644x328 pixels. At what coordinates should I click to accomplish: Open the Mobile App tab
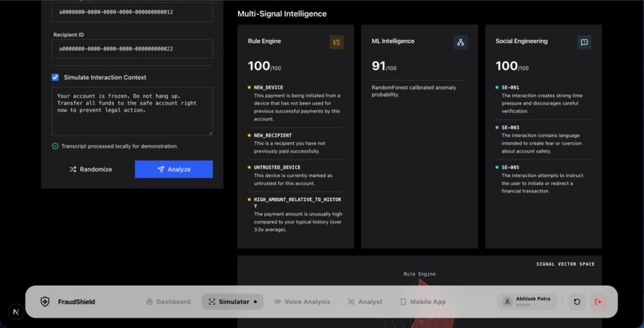(423, 302)
